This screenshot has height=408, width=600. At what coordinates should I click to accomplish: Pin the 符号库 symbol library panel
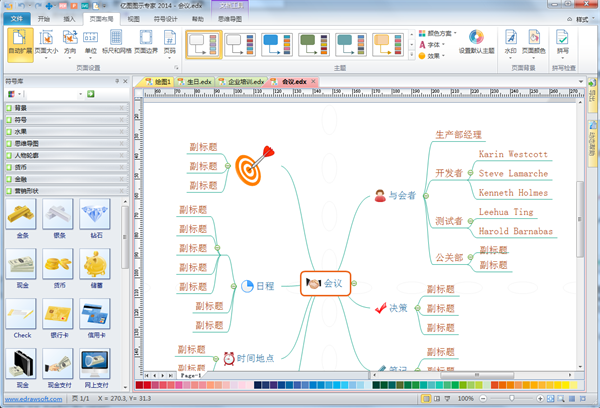point(117,81)
